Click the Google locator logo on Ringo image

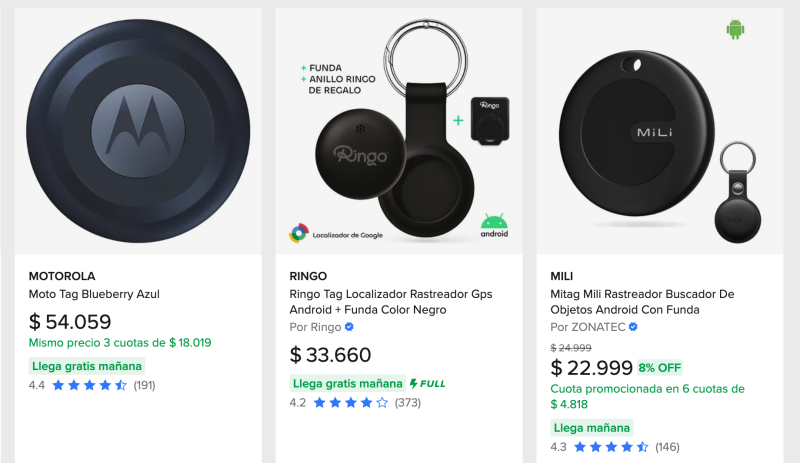click(299, 233)
